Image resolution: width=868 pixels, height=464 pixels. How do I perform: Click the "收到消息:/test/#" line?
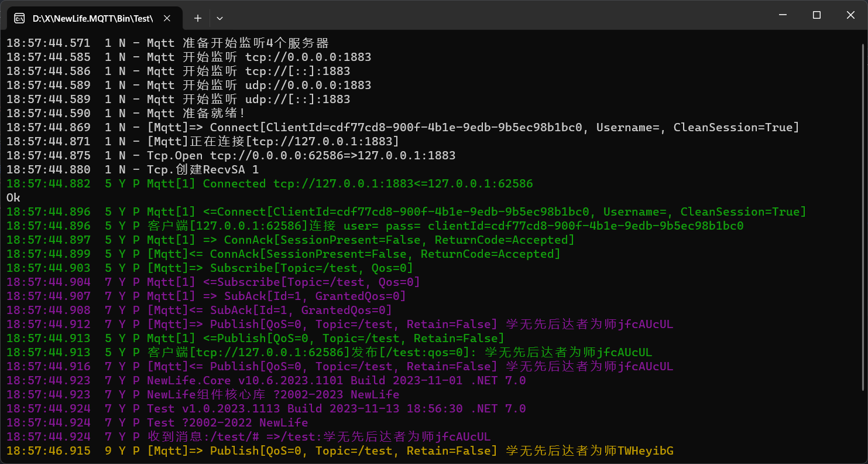[249, 436]
